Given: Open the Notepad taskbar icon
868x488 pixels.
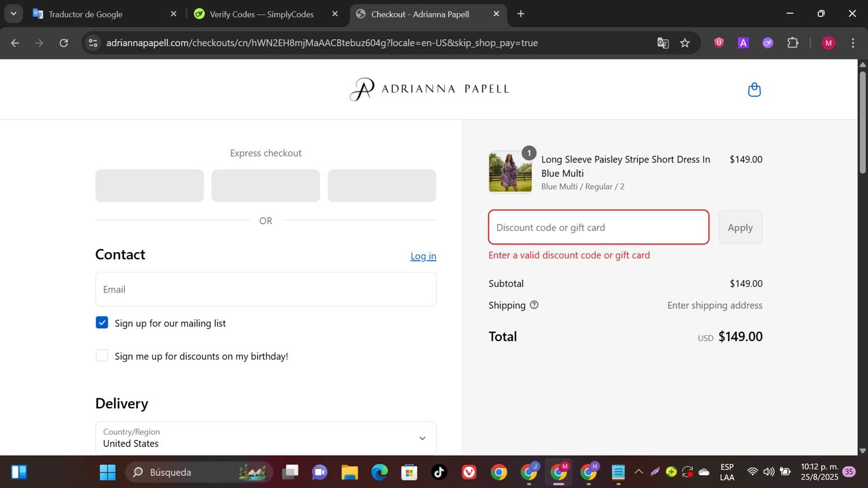Looking at the screenshot, I should pyautogui.click(x=618, y=472).
